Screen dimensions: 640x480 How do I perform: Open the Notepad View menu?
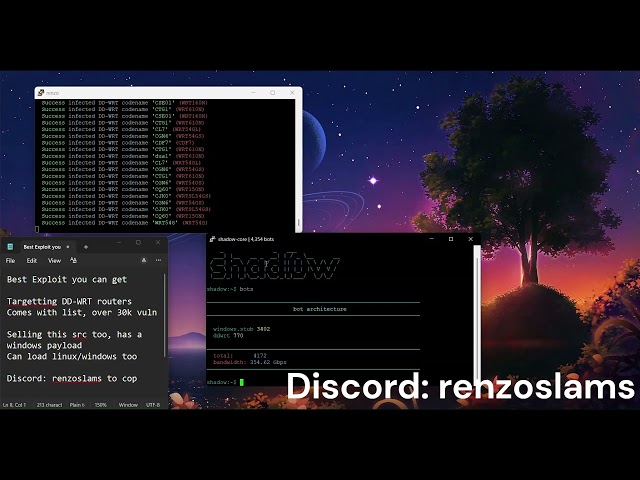(54, 260)
